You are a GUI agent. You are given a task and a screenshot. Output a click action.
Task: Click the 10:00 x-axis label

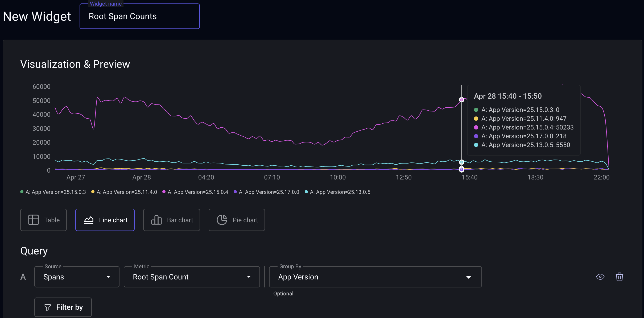click(338, 177)
